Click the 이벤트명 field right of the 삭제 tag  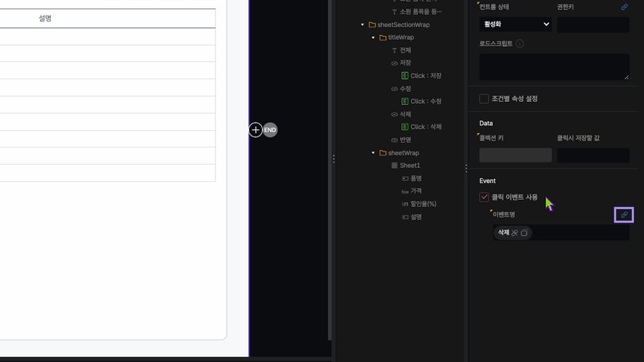(580, 233)
